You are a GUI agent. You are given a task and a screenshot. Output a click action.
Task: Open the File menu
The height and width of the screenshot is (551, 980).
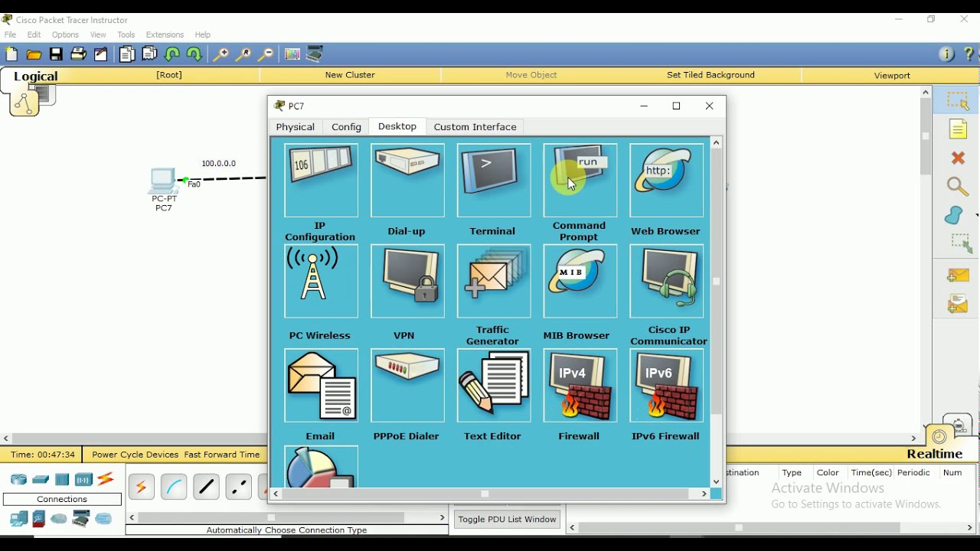coord(11,34)
